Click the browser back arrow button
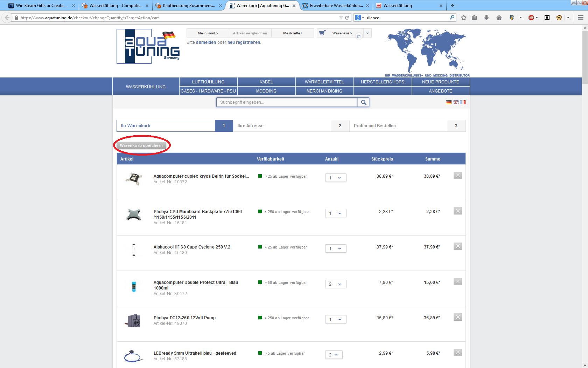588x368 pixels. (7, 18)
